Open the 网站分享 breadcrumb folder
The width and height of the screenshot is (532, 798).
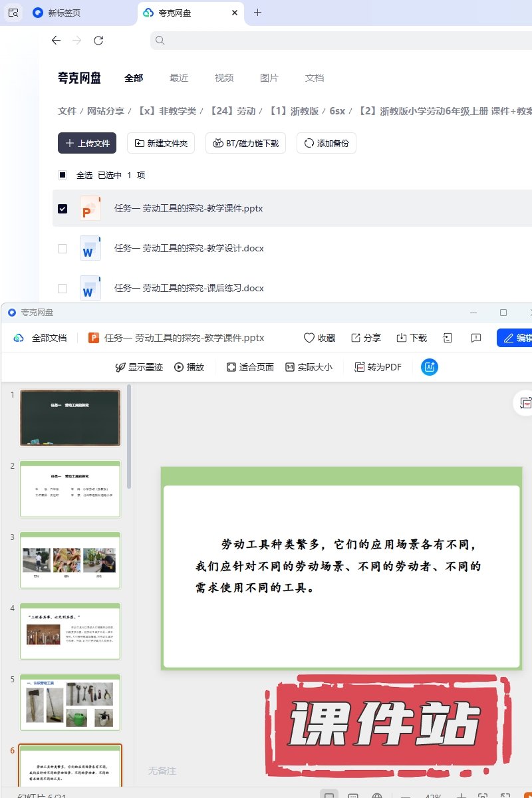(x=106, y=111)
